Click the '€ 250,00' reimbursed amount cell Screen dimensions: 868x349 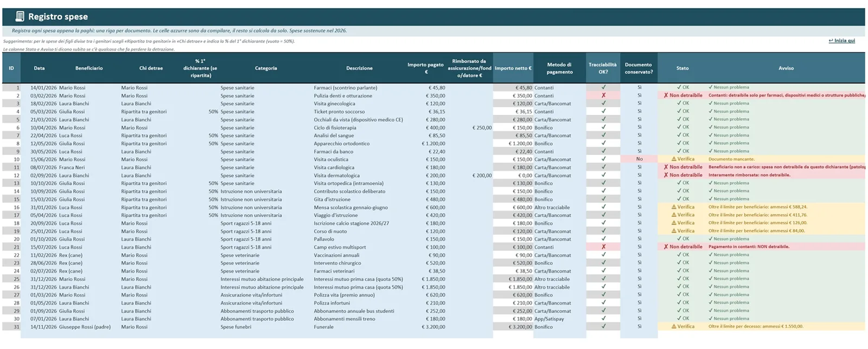point(482,127)
